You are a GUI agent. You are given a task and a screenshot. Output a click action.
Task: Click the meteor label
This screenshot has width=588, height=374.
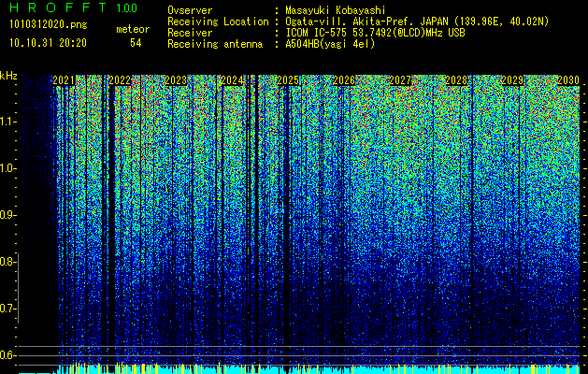(x=133, y=29)
